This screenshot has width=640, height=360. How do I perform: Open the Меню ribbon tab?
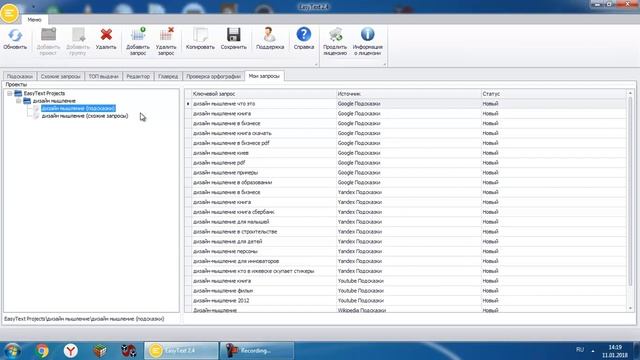[34, 20]
